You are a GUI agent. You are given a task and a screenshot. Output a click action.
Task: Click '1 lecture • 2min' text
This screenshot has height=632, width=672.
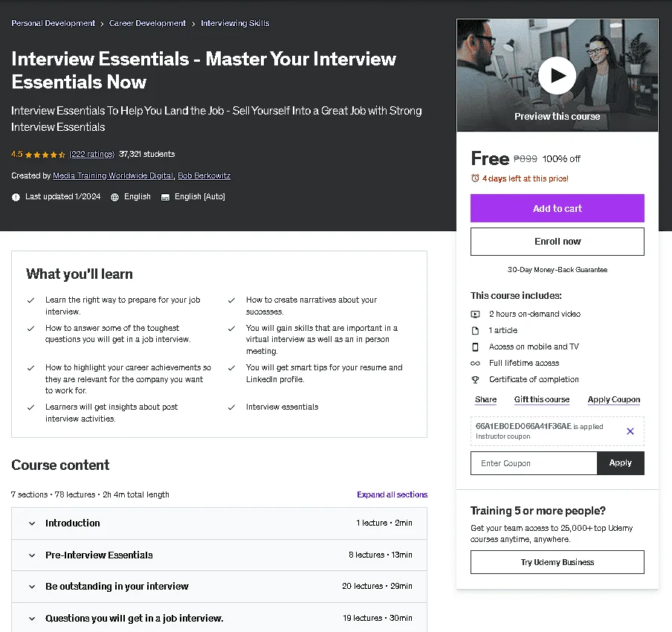(x=384, y=523)
